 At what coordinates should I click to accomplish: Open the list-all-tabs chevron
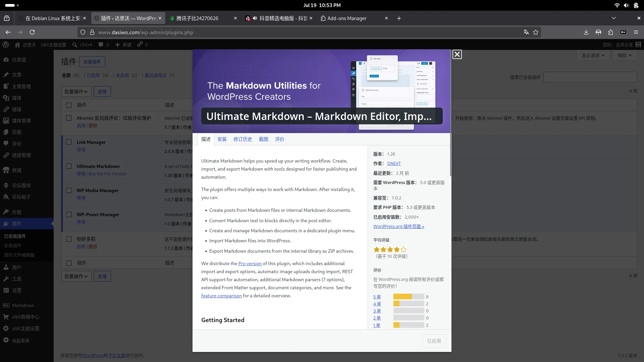[614, 18]
